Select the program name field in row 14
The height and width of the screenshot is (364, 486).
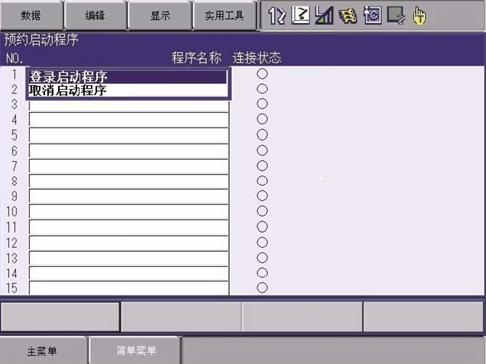(129, 273)
